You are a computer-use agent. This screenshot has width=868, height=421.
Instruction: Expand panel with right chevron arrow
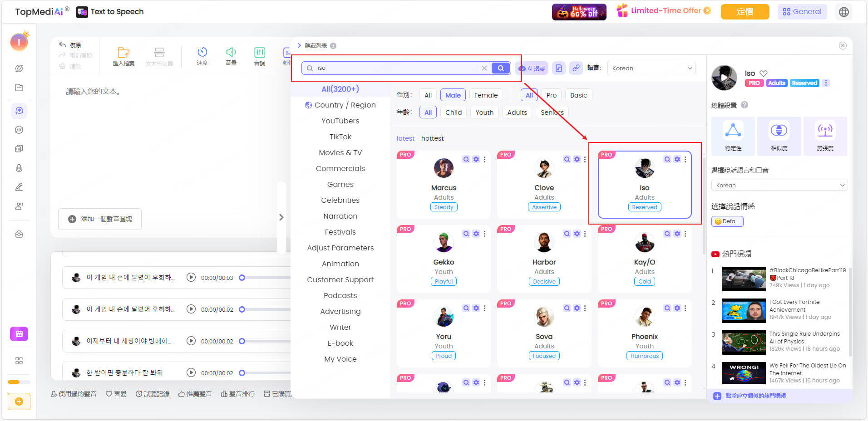coord(281,217)
